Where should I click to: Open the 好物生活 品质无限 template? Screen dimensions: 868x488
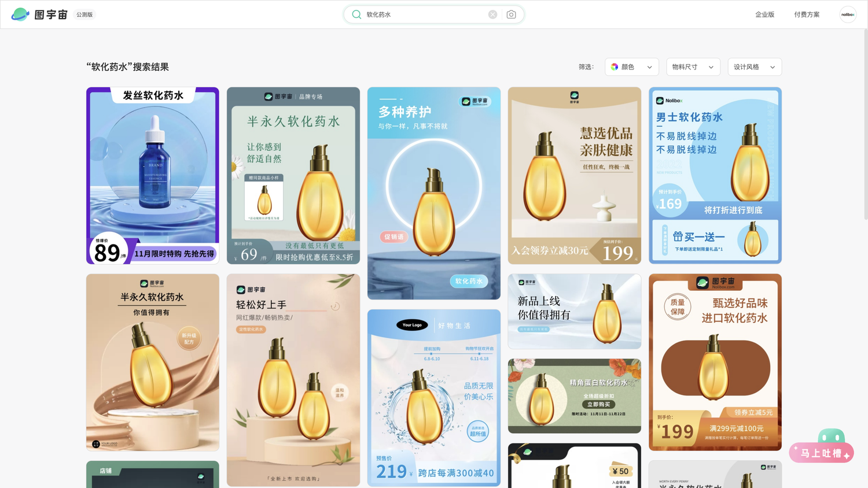[434, 398]
